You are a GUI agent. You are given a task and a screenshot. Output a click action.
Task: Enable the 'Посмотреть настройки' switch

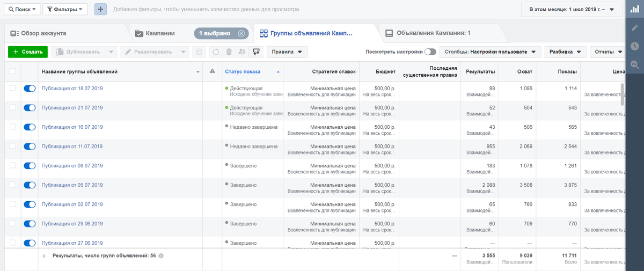tap(430, 52)
